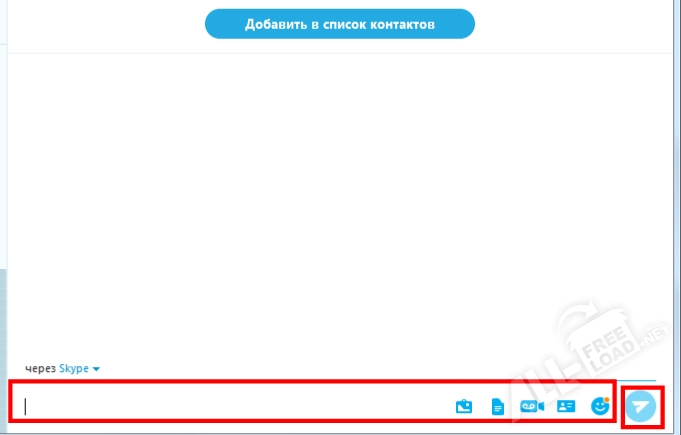Image resolution: width=681 pixels, height=435 pixels.
Task: Open the emoticon picker smiley icon
Action: click(600, 406)
